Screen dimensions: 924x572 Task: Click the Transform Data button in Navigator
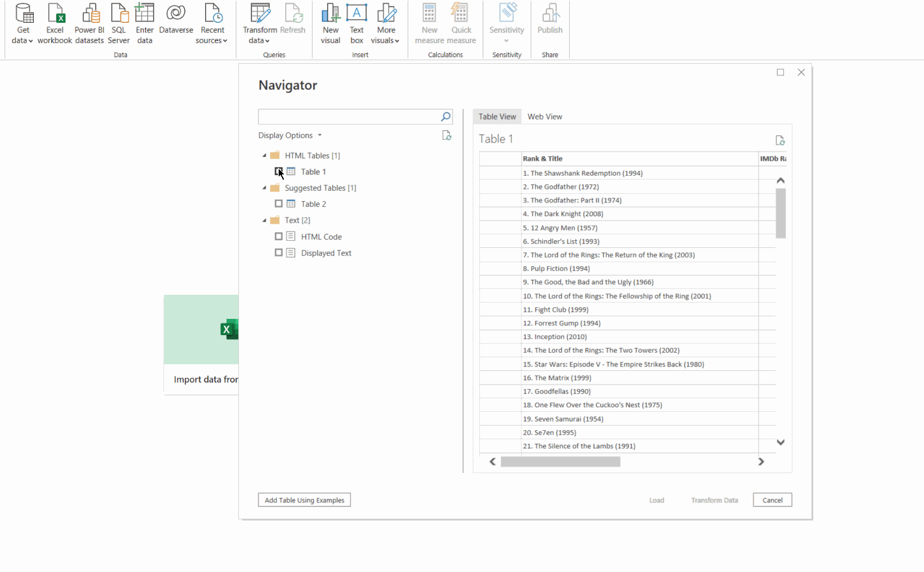[714, 500]
